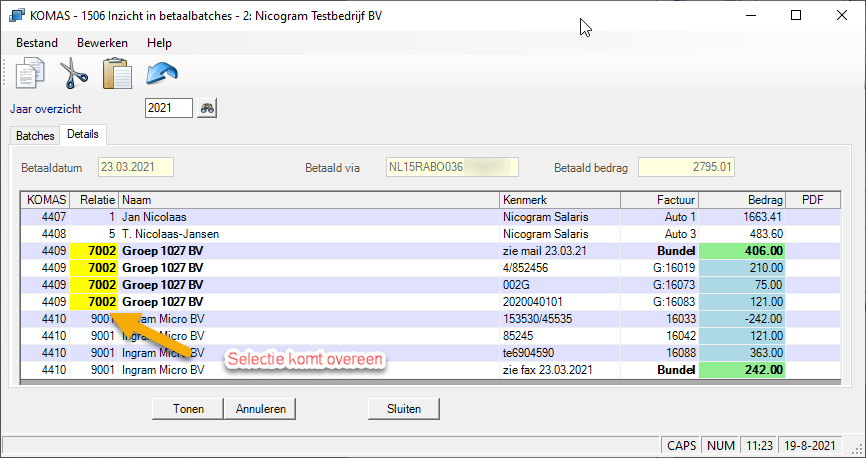866x458 pixels.
Task: Click the 210.00 amount cell
Action: 742,268
